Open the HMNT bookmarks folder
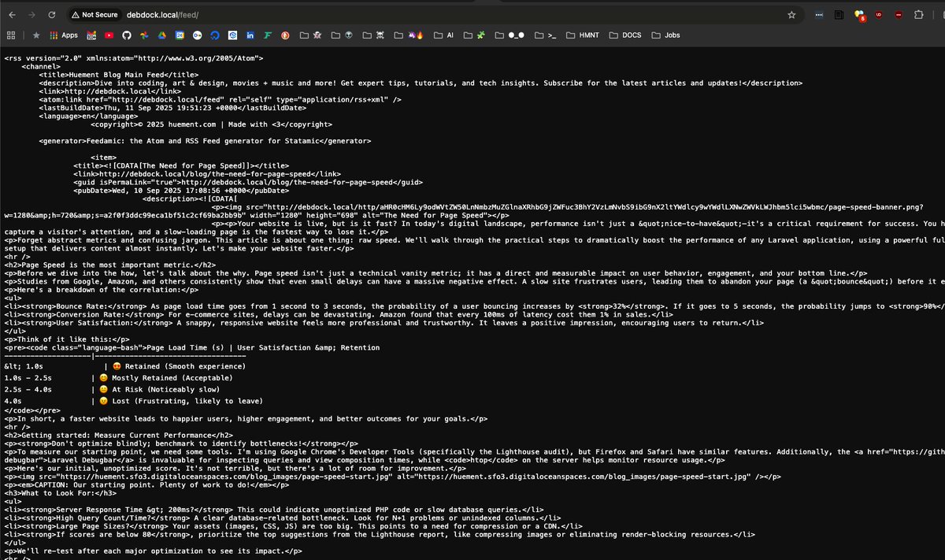The width and height of the screenshot is (945, 560). [584, 35]
